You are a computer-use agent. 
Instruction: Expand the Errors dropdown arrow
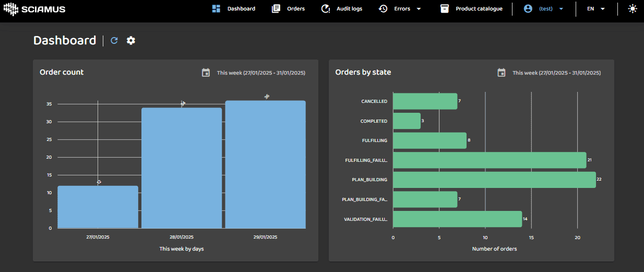419,9
